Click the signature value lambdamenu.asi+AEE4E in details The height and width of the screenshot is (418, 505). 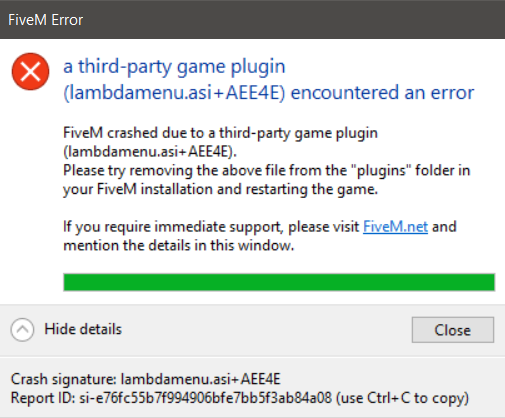200,379
